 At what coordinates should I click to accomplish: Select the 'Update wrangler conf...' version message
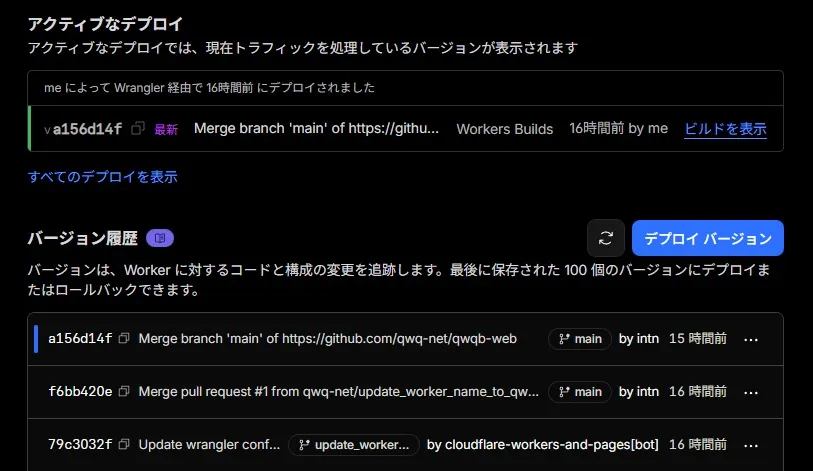pos(208,444)
